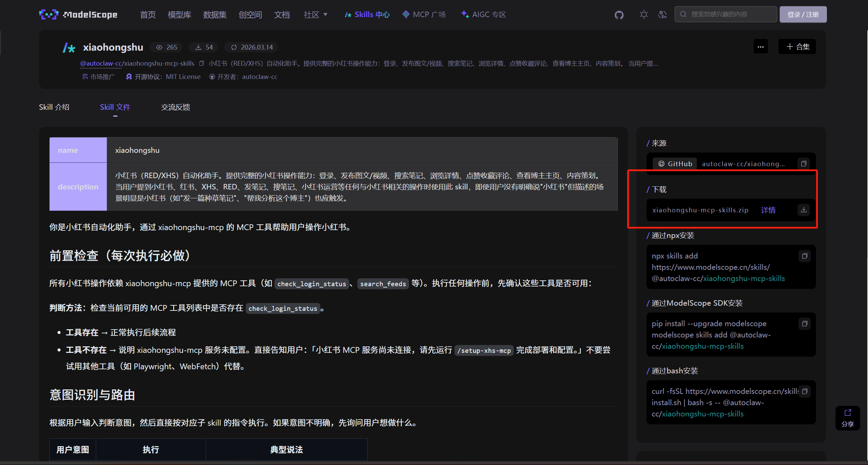Open 模型库 from the top navigation
The height and width of the screenshot is (465, 868).
(179, 15)
